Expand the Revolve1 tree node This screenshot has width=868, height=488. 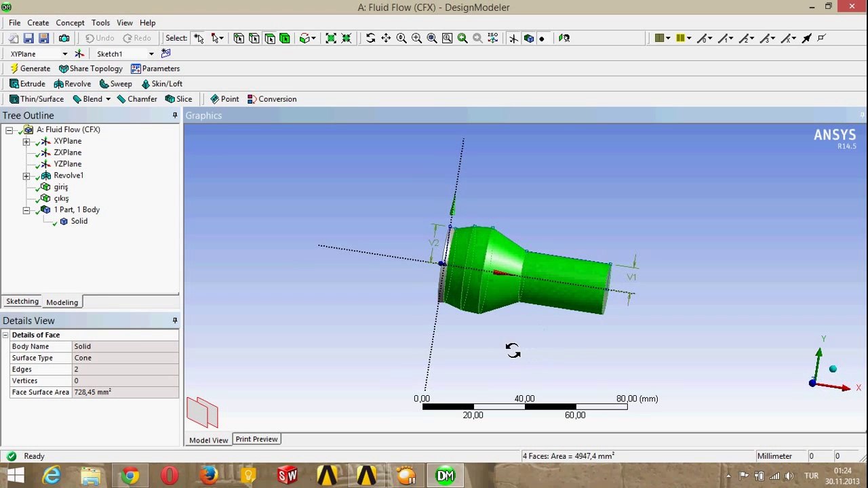tap(26, 176)
